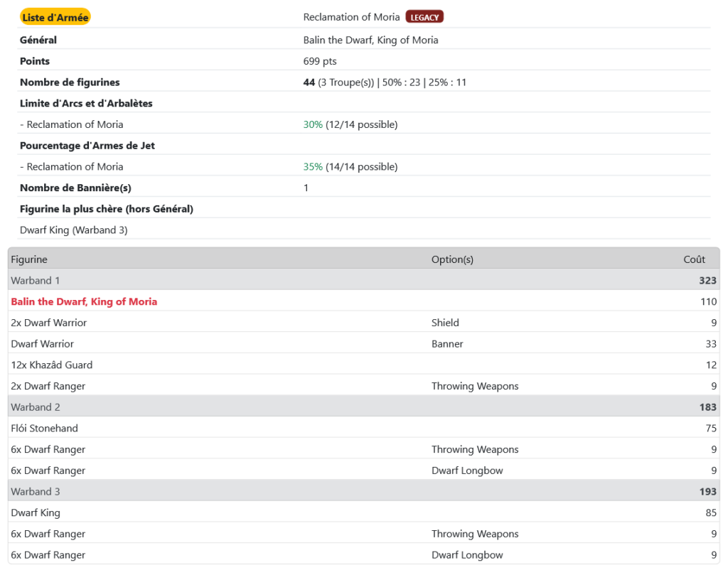This screenshot has height=575, width=728.
Task: Click Figurine la plus chère heading
Action: coord(107,209)
